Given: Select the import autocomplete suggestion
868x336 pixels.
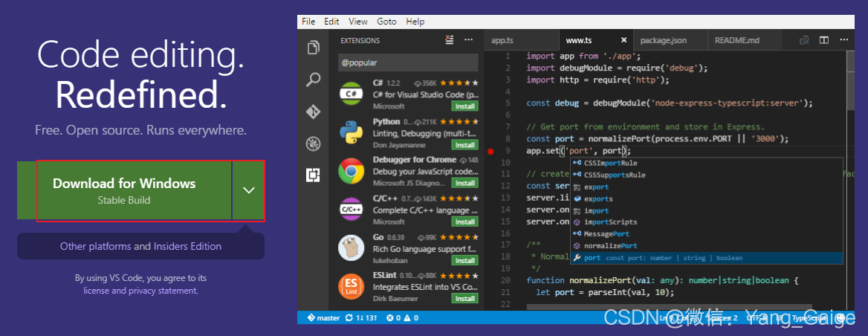Looking at the screenshot, I should (707, 210).
